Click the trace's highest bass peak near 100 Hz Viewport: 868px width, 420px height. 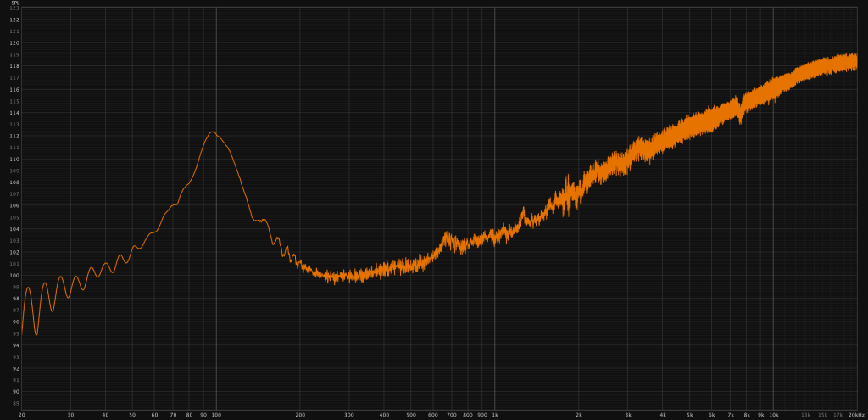pos(211,132)
